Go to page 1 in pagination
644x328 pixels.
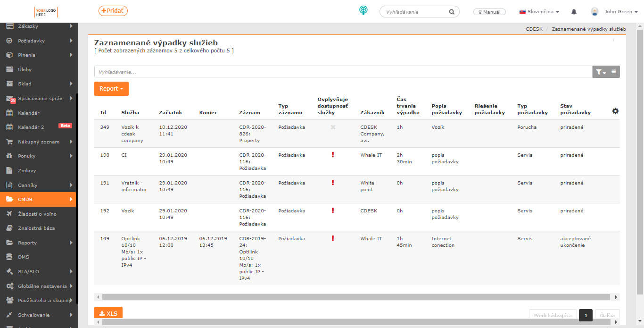pyautogui.click(x=586, y=315)
